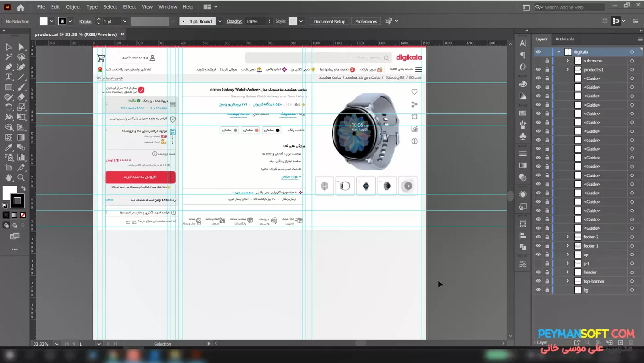Select the Selection tool arrow

(9, 47)
